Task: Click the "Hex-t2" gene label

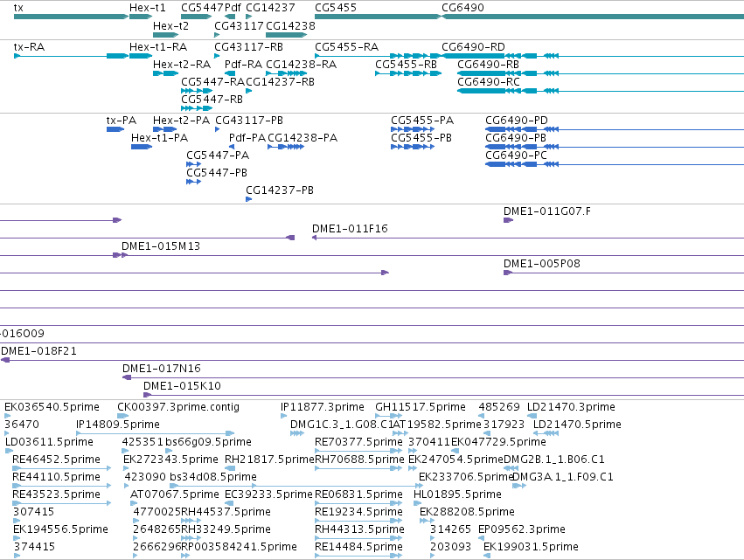Action: pyautogui.click(x=170, y=25)
